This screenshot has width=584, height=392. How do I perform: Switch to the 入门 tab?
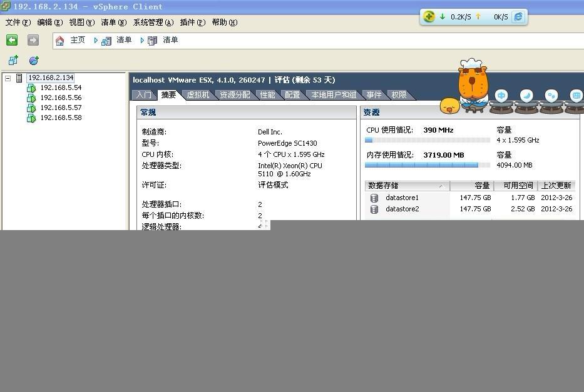(x=144, y=95)
